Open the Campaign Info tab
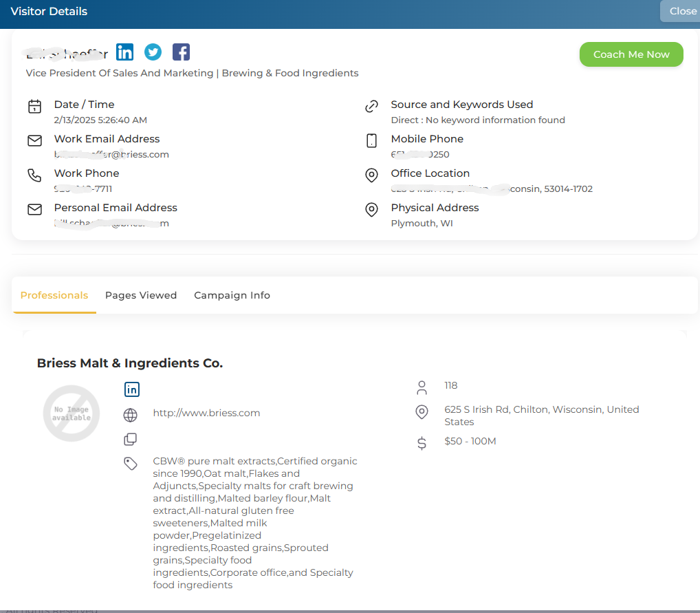The width and height of the screenshot is (700, 613). (232, 295)
